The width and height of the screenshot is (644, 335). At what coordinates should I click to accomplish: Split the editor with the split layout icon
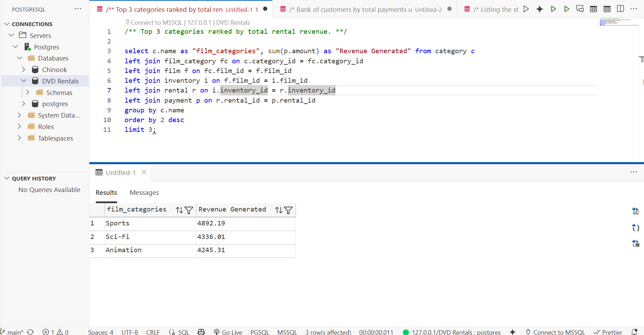click(x=620, y=9)
